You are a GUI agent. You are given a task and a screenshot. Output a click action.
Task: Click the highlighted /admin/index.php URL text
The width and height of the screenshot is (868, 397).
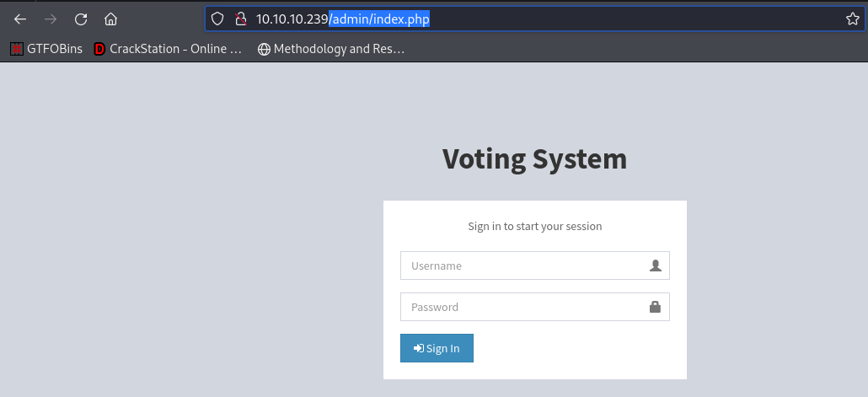tap(379, 19)
